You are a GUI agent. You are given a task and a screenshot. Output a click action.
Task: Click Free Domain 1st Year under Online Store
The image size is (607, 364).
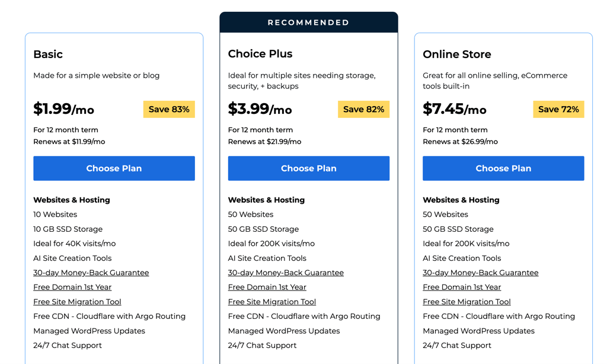point(462,287)
